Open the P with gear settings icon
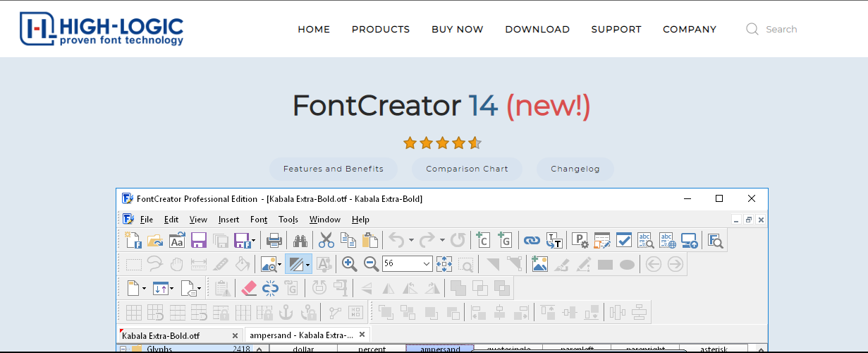Viewport: 868px width, 353px height. [x=580, y=240]
